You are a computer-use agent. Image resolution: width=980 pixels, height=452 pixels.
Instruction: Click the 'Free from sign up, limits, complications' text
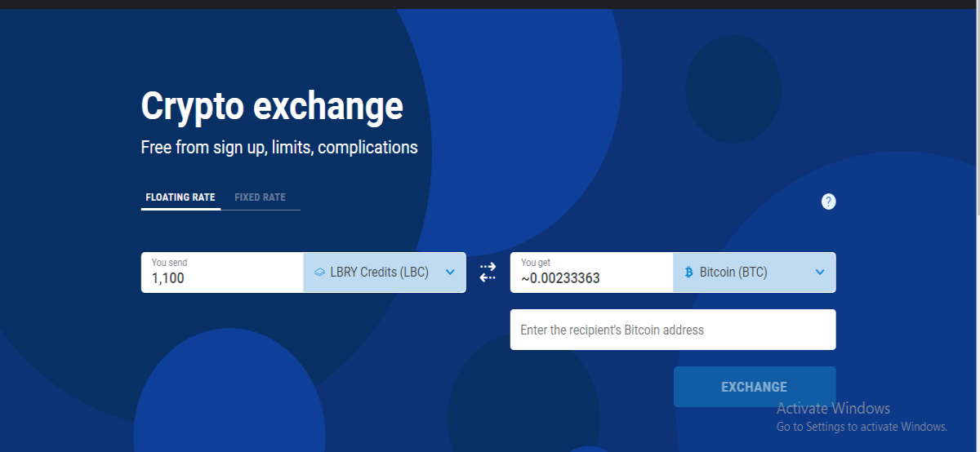279,148
